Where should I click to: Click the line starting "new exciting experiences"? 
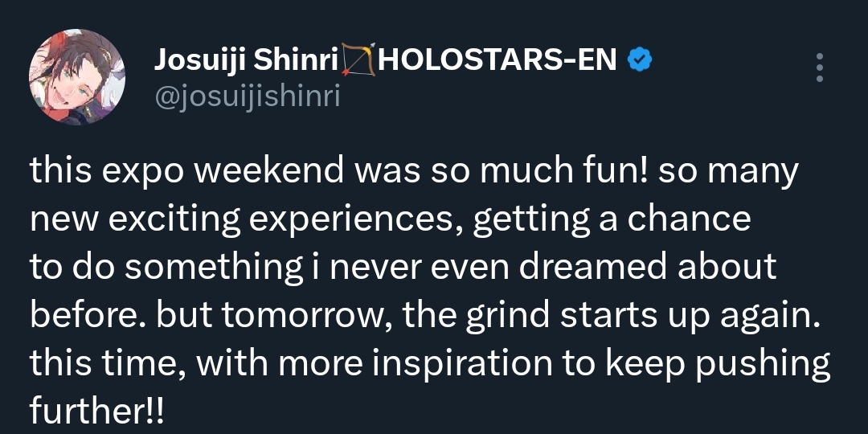(x=391, y=220)
